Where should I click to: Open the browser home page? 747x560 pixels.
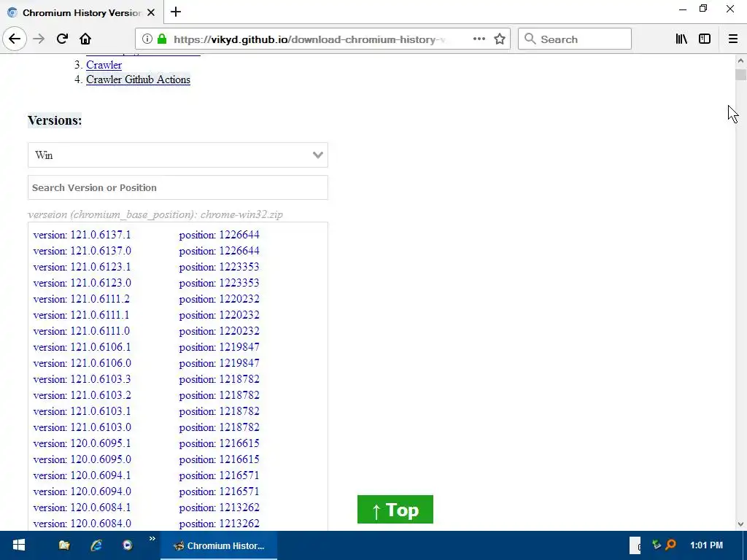point(85,39)
